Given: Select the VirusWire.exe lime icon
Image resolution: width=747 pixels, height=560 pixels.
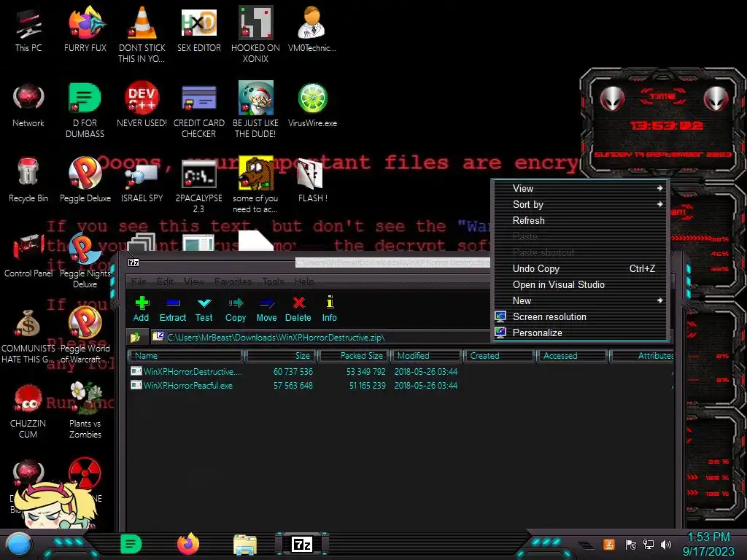Looking at the screenshot, I should pos(312,105).
